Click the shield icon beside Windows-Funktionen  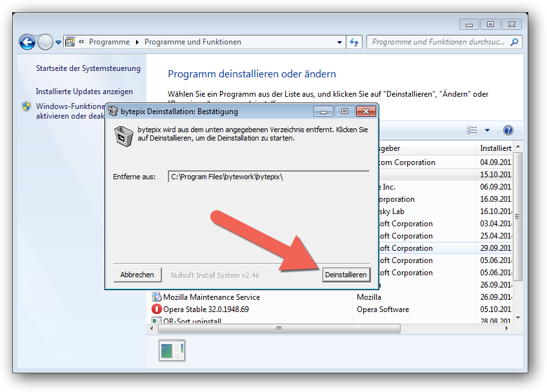click(x=26, y=106)
